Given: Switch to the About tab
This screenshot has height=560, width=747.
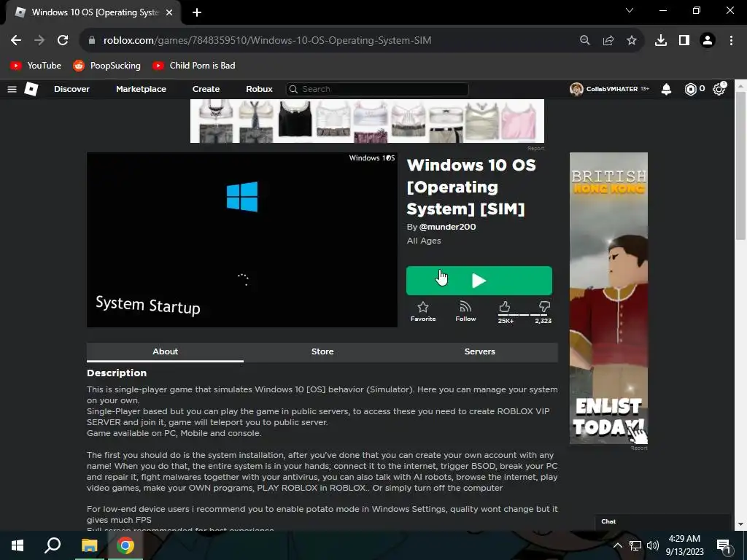Looking at the screenshot, I should coord(165,352).
